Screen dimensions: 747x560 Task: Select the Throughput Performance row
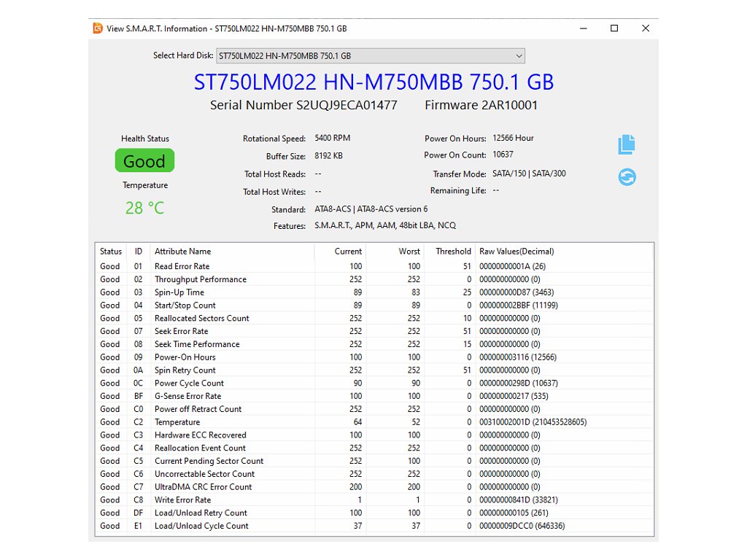tap(374, 279)
